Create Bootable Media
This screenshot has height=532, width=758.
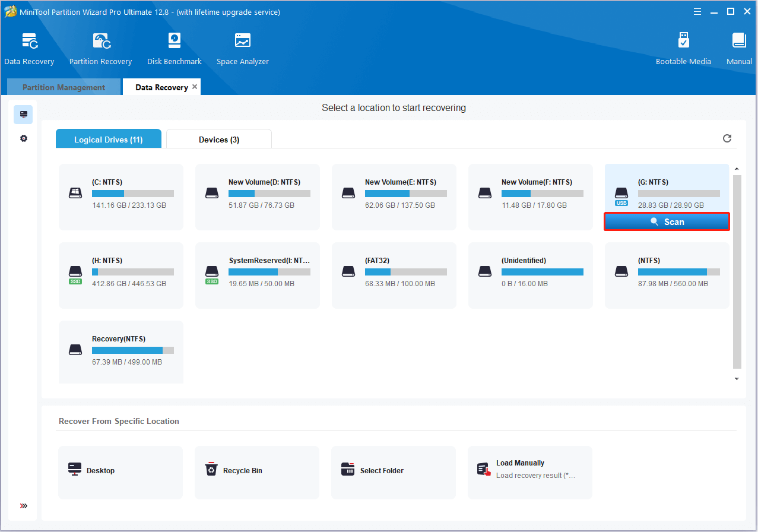click(x=683, y=49)
